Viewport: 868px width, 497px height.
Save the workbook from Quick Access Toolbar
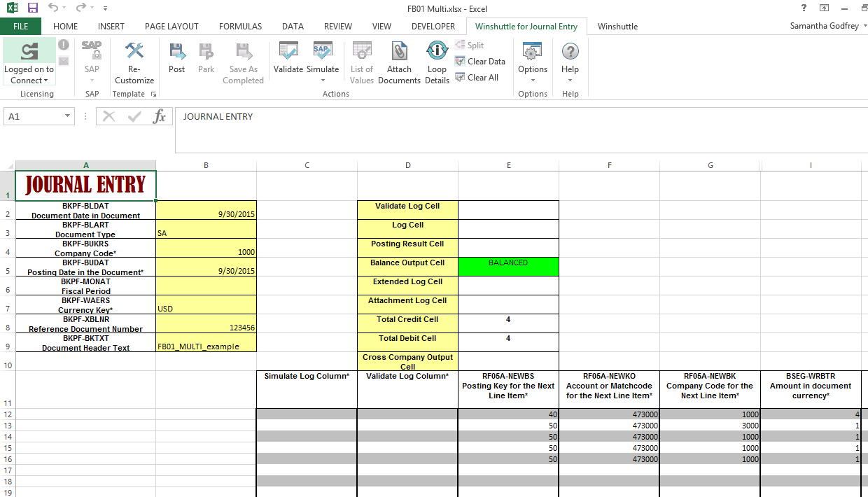coord(33,8)
